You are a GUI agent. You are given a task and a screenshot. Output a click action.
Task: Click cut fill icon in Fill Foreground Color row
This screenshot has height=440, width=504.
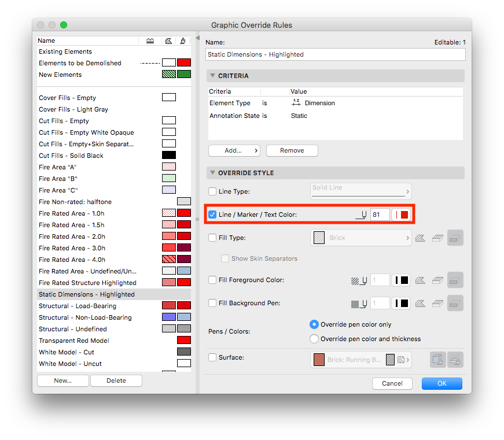[x=455, y=280]
